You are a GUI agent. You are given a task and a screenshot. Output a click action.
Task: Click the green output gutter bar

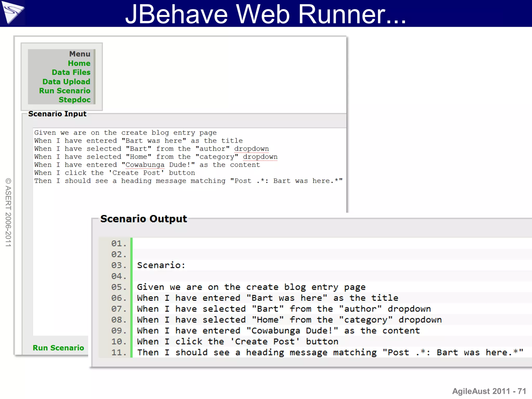[131, 297]
